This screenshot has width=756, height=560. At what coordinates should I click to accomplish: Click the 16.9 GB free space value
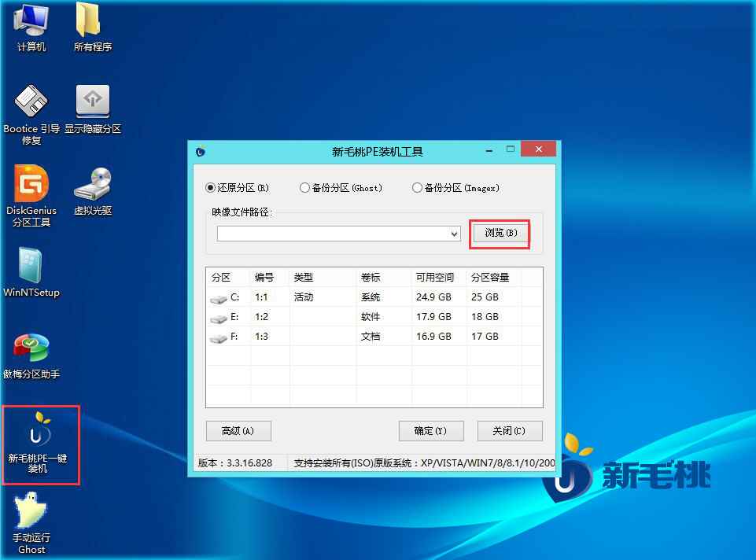pyautogui.click(x=434, y=337)
